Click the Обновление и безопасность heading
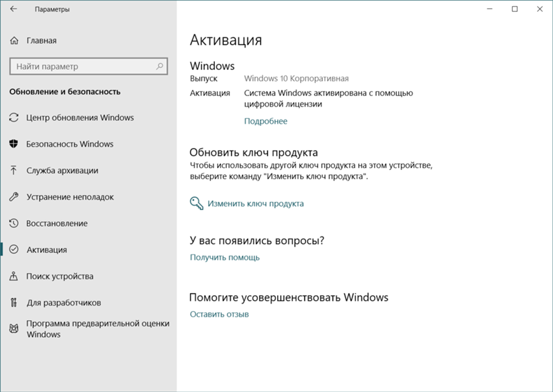Image resolution: width=553 pixels, height=392 pixels. pyautogui.click(x=65, y=92)
